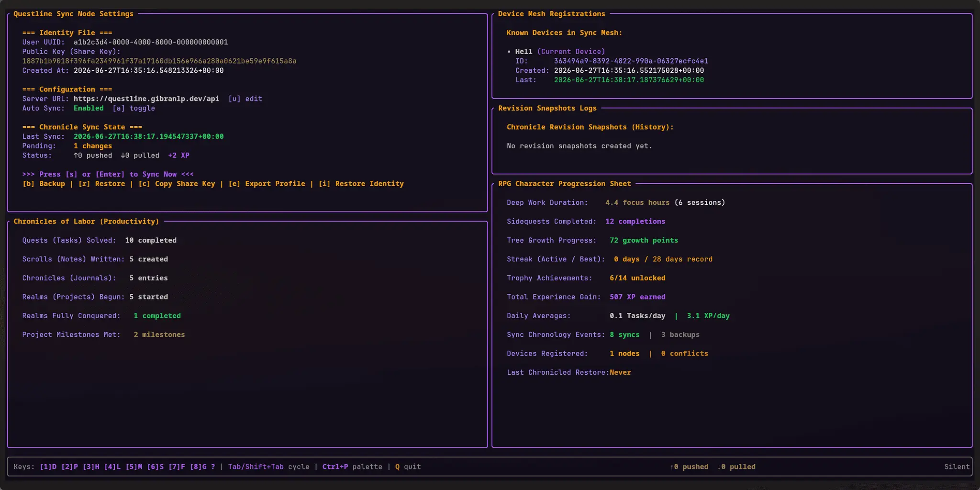
Task: Click the pushed counter in the status bar
Action: [689, 467]
